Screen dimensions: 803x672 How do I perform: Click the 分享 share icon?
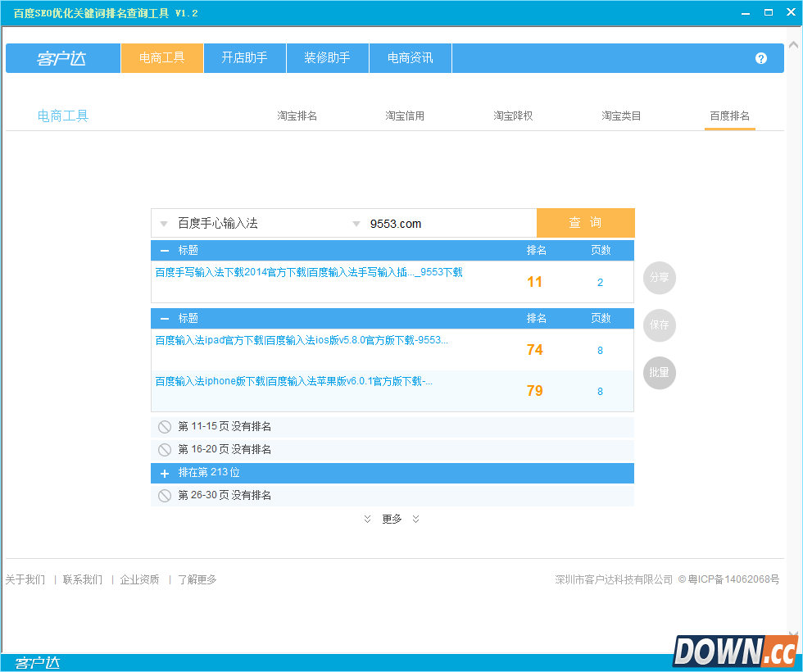click(x=660, y=278)
